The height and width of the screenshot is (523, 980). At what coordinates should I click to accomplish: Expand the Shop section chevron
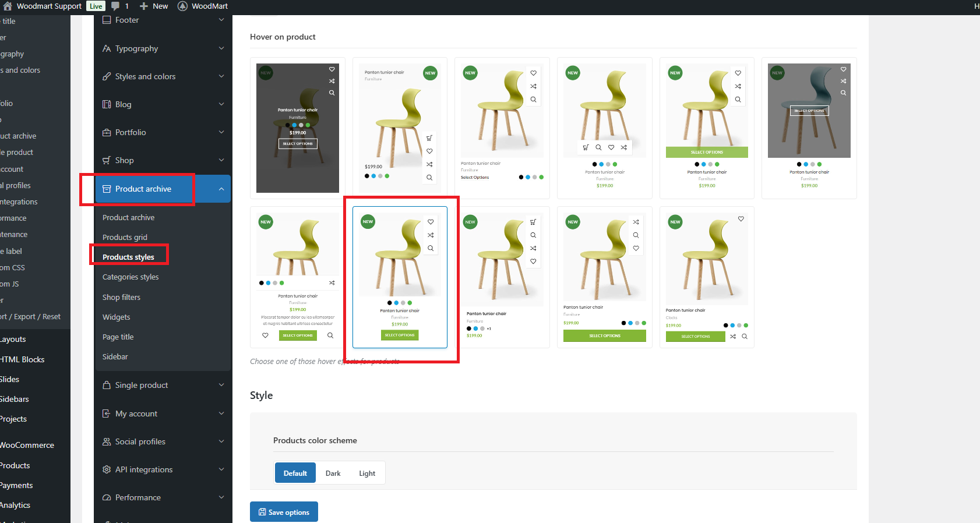(221, 160)
